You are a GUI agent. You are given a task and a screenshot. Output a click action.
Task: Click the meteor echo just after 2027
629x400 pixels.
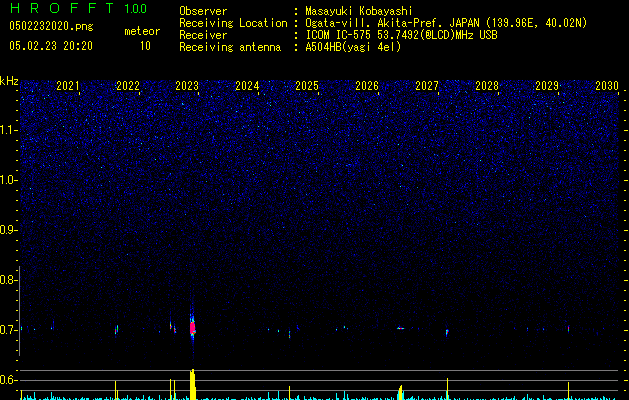[447, 333]
